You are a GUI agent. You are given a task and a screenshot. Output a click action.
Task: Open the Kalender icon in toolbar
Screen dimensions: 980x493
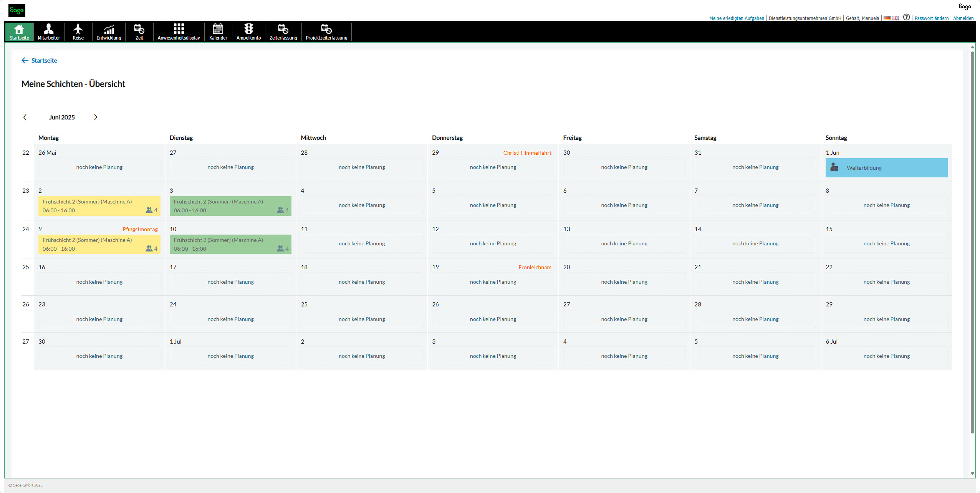[x=218, y=29]
